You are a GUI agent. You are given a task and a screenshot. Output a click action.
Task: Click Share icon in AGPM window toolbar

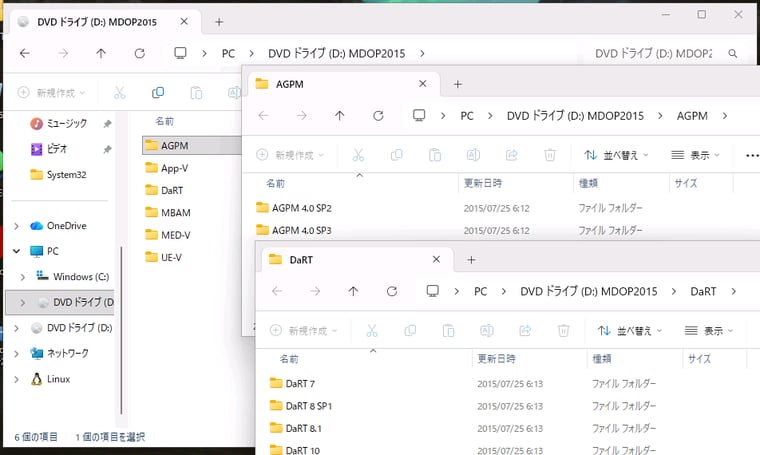(x=511, y=155)
